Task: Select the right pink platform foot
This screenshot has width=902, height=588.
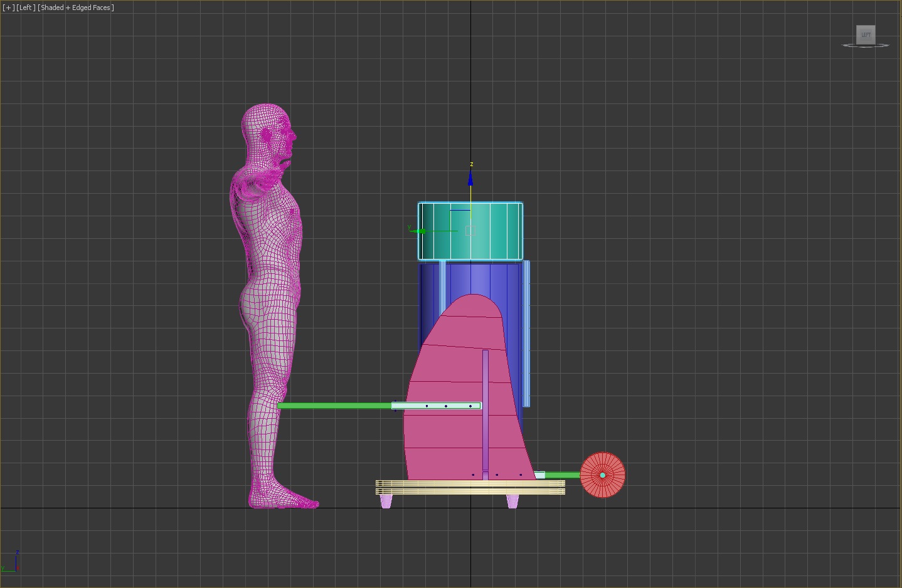Action: click(x=512, y=501)
